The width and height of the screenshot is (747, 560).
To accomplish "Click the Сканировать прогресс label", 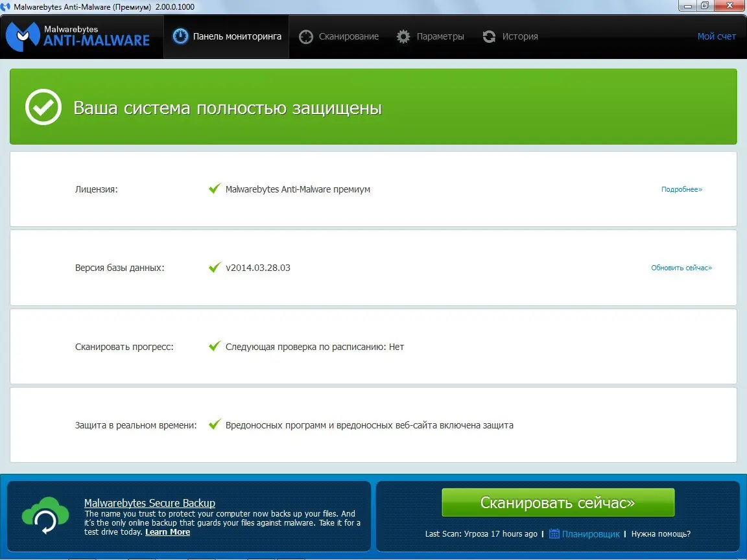I will 124,347.
